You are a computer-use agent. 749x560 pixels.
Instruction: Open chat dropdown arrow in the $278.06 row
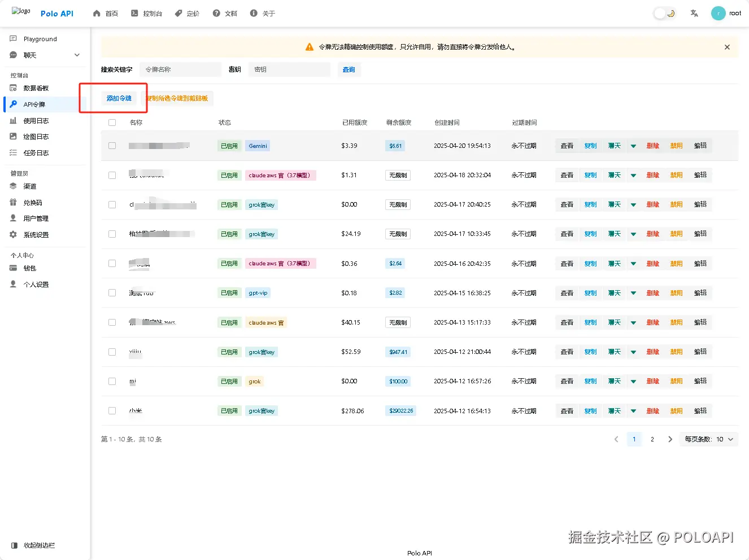tap(633, 411)
